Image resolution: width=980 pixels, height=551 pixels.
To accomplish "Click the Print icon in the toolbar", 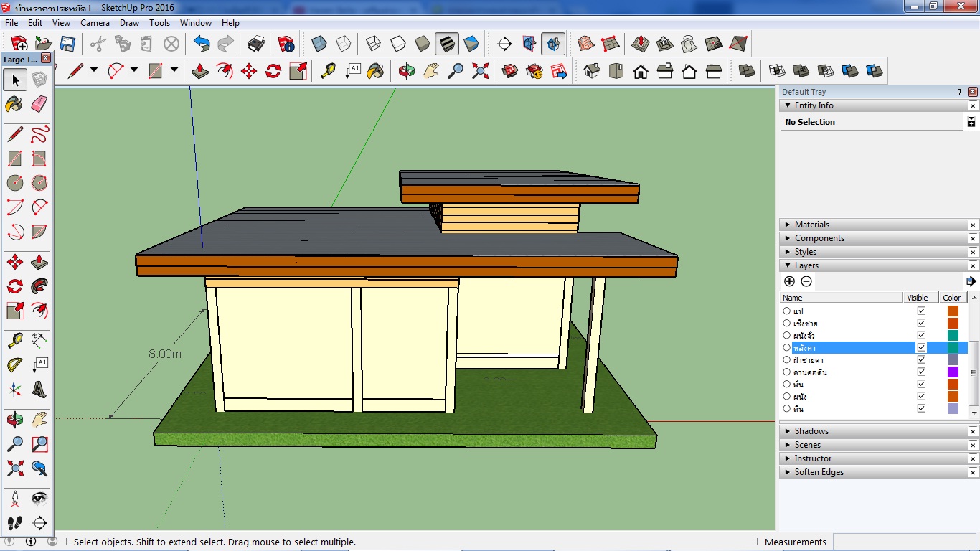I will click(256, 44).
